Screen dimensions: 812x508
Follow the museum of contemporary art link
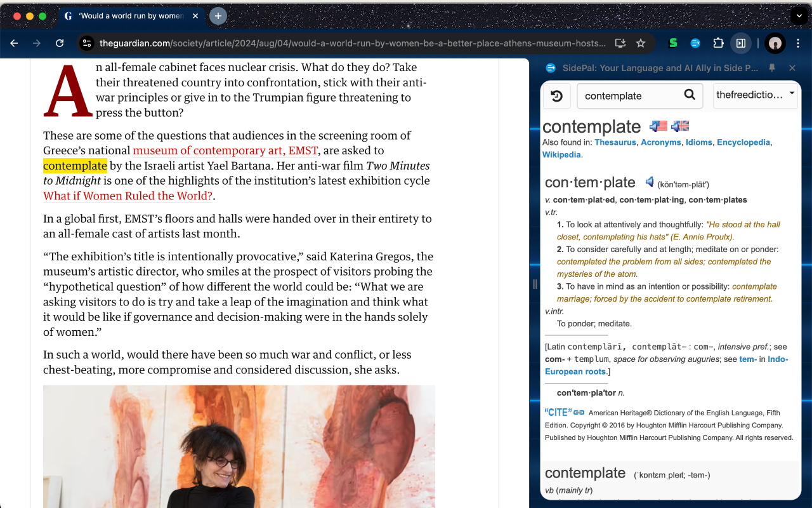tap(225, 150)
